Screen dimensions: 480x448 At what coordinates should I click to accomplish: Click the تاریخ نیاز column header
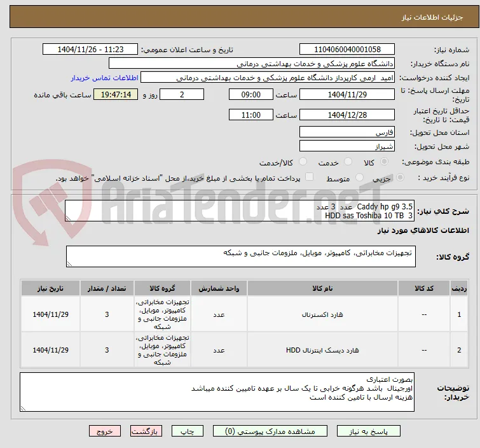(50, 288)
